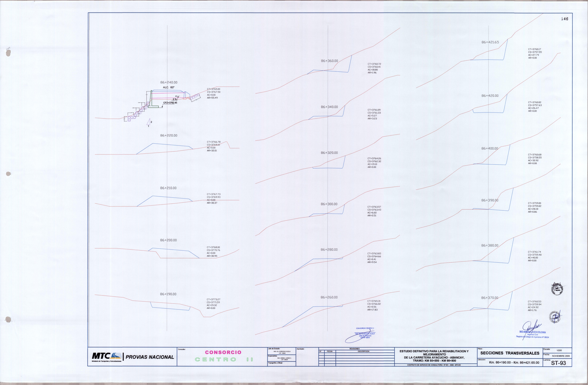Click the 'CFZ=3762.45' annotation
This screenshot has width=588, height=385.
(x=170, y=103)
